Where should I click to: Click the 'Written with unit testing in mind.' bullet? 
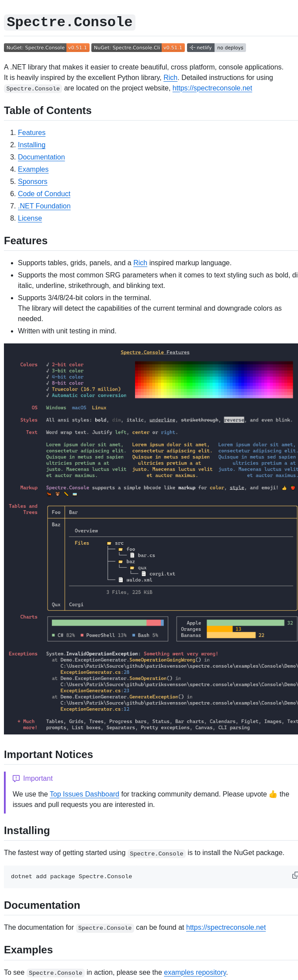tap(67, 331)
